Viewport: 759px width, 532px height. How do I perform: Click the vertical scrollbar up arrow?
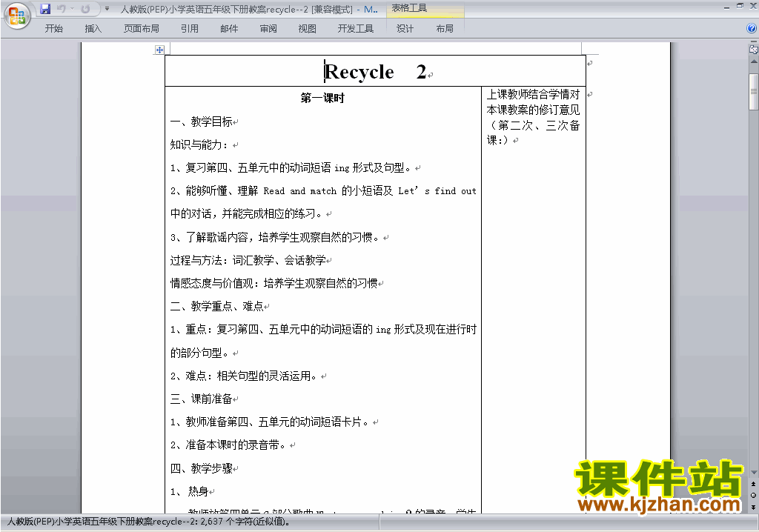point(754,62)
